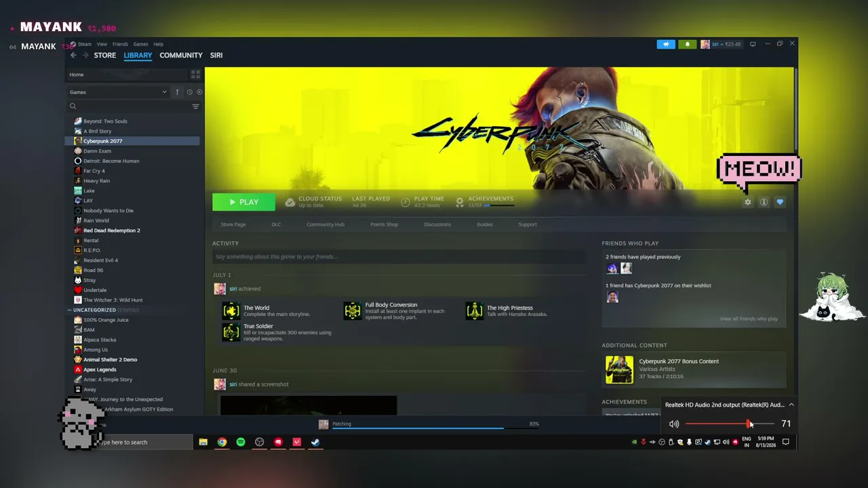Screen dimensions: 868x488
Task: Click The World achievement icon
Action: click(231, 310)
